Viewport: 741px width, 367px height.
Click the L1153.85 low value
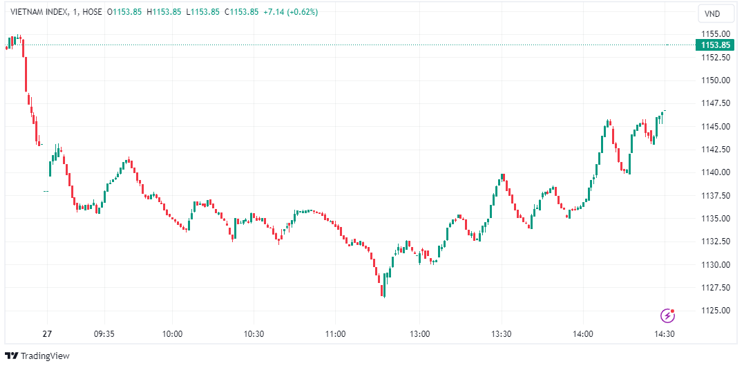tap(203, 13)
